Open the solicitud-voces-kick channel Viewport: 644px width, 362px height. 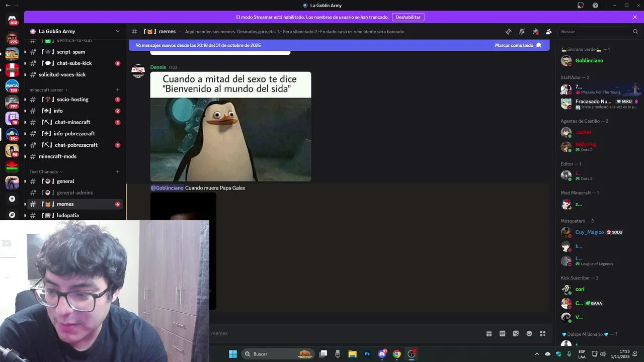click(x=75, y=74)
